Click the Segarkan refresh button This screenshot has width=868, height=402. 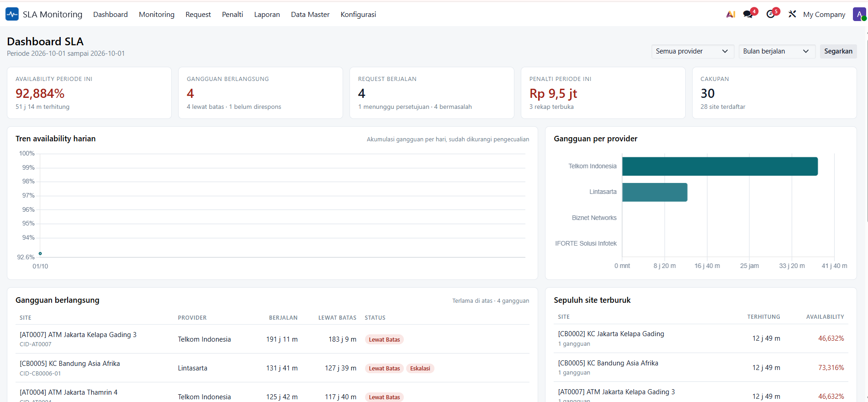[838, 51]
